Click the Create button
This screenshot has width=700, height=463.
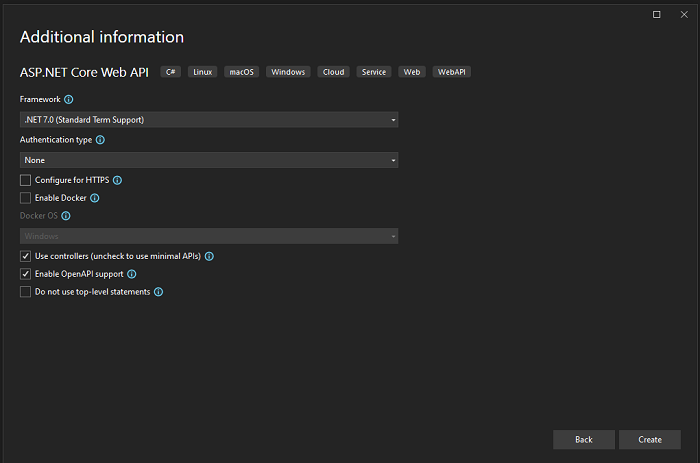650,440
